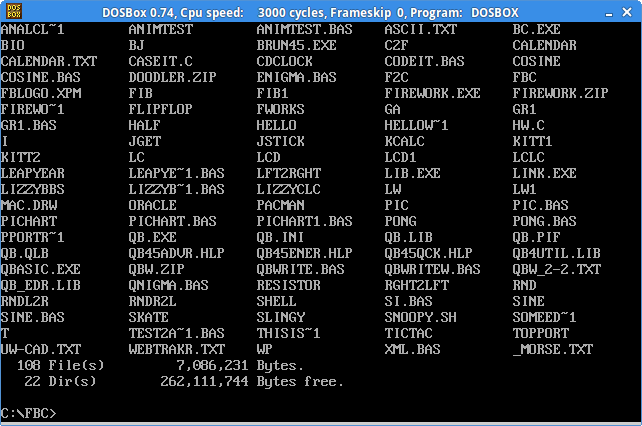642x426 pixels.
Task: Click the FBLOGO.XPM file name
Action: point(41,93)
